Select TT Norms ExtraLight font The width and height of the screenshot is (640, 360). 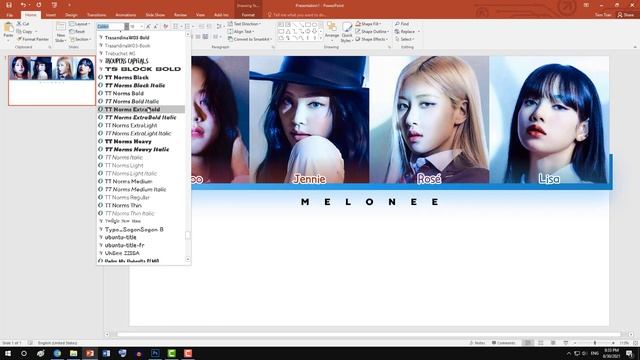click(141, 125)
